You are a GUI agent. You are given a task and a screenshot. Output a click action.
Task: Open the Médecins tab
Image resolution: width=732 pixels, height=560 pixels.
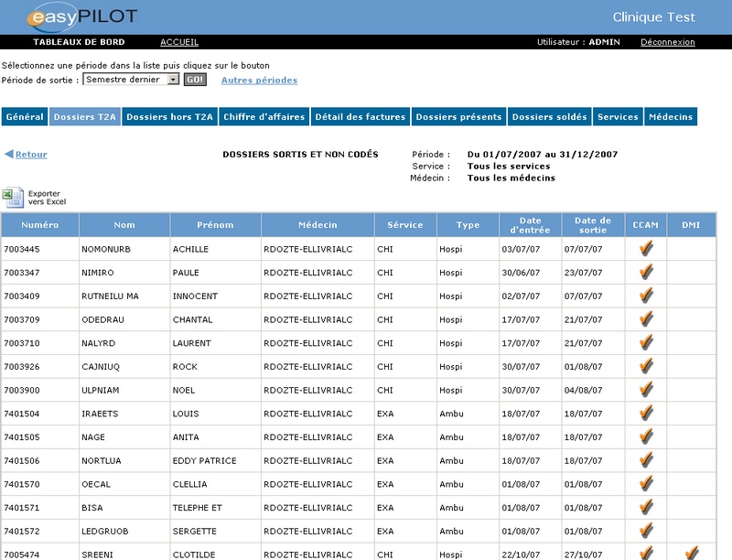pyautogui.click(x=671, y=117)
